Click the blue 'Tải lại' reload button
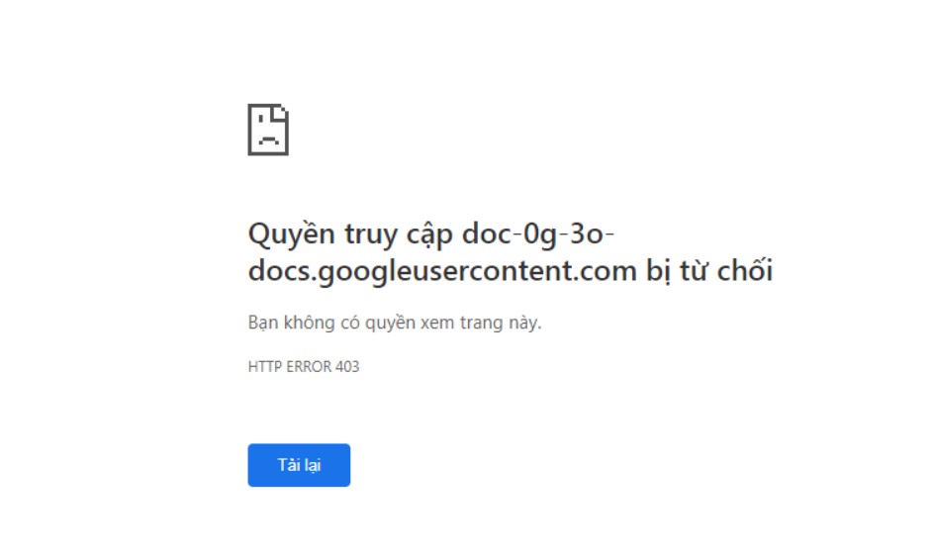The height and width of the screenshot is (560, 935). tap(299, 465)
